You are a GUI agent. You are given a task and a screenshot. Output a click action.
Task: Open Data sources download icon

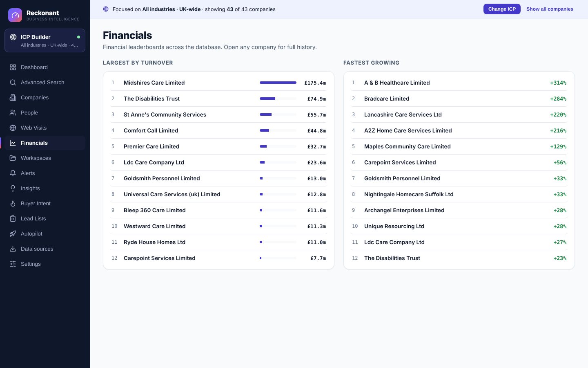click(x=13, y=249)
